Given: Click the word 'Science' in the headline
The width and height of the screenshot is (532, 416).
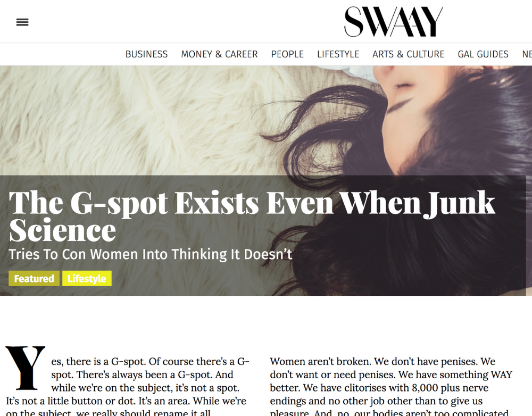Looking at the screenshot, I should [x=62, y=231].
